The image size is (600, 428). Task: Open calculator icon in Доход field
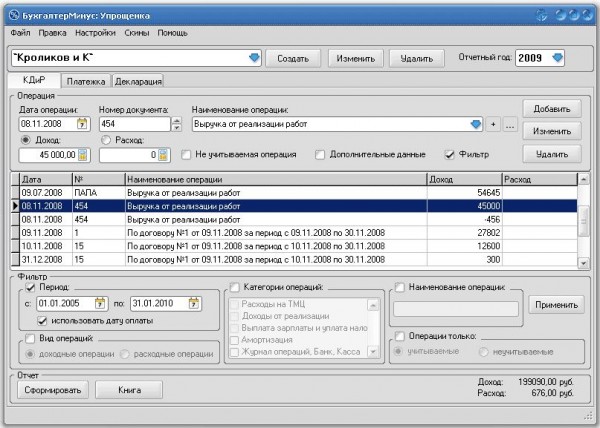84,155
